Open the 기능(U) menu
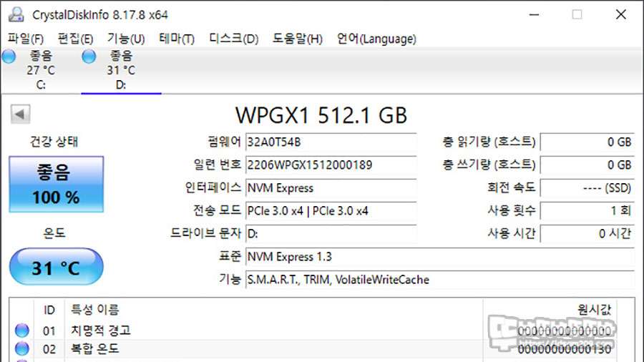 point(126,39)
